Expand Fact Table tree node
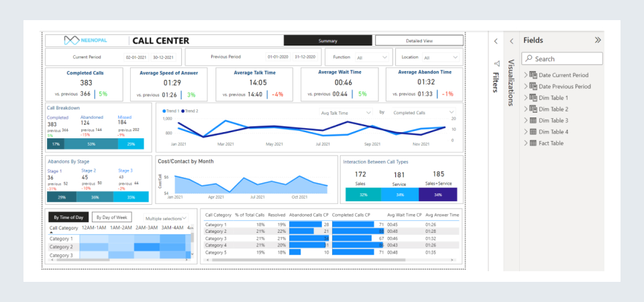 click(x=526, y=143)
